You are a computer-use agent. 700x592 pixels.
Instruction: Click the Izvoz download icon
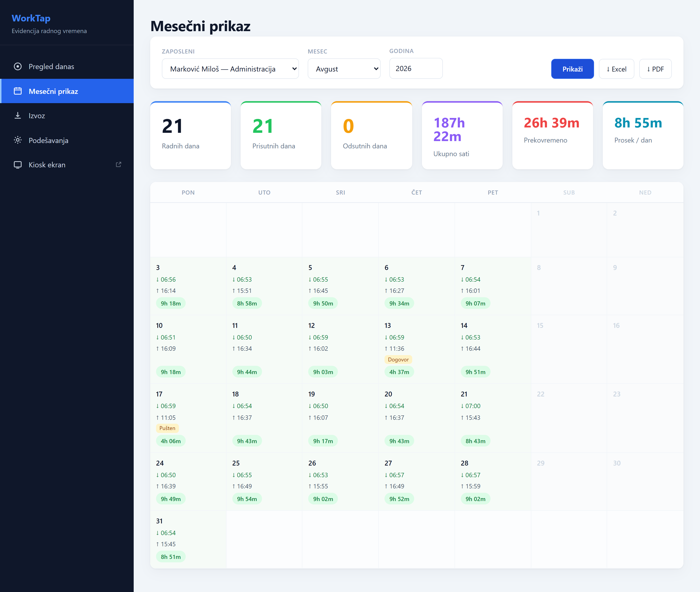coord(18,116)
